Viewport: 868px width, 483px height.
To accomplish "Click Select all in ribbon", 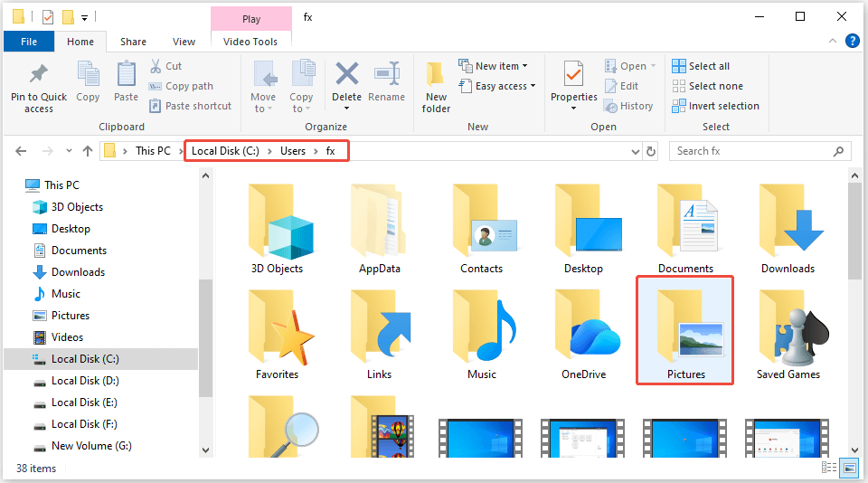I will (701, 66).
